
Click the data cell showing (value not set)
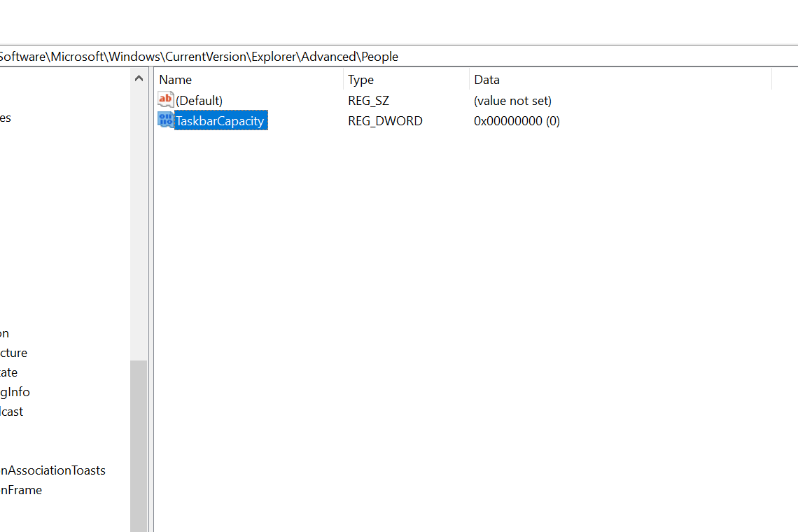[x=512, y=100]
